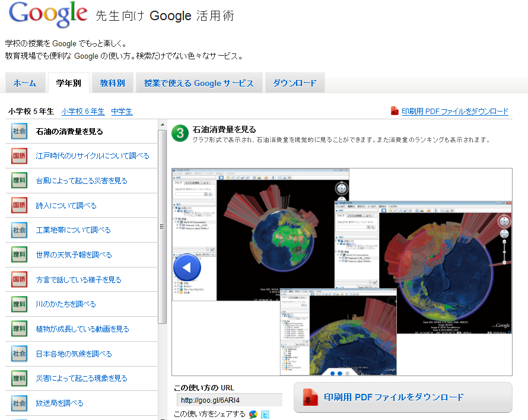Open the 川のかたちを調べる lesson
Screen dimensions: 528x420
tap(66, 304)
